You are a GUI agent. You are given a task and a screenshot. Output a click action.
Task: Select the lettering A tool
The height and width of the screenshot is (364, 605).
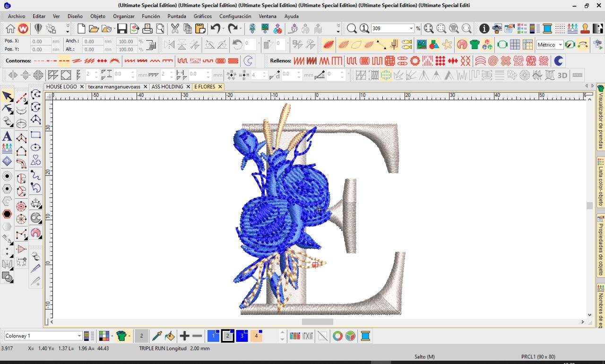[7, 136]
